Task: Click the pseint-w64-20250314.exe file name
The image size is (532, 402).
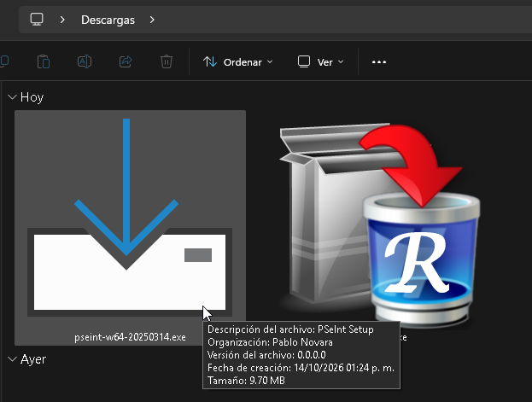Action: pos(130,337)
